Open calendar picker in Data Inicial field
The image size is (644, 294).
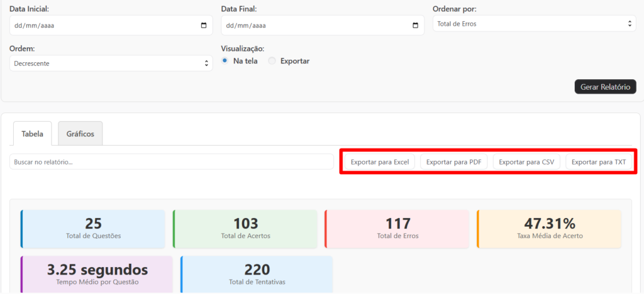(x=203, y=26)
